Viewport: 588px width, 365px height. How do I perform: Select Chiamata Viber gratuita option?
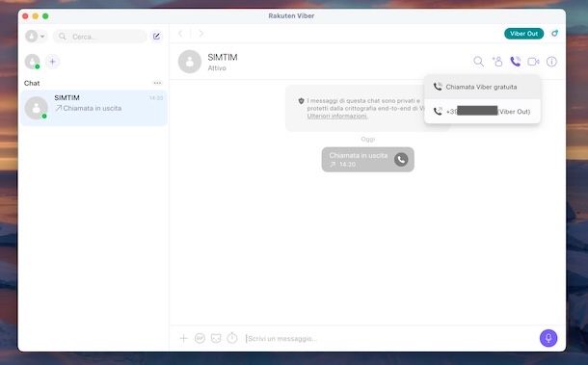point(482,87)
